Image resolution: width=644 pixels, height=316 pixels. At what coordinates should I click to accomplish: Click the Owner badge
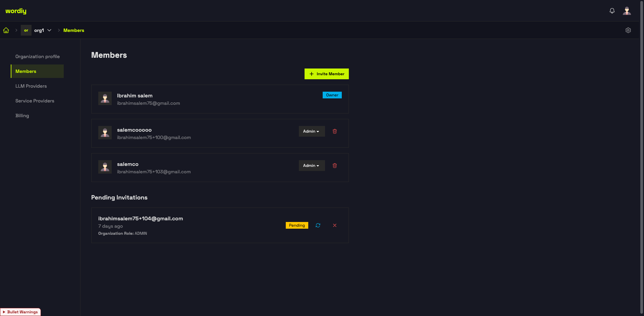pos(332,95)
